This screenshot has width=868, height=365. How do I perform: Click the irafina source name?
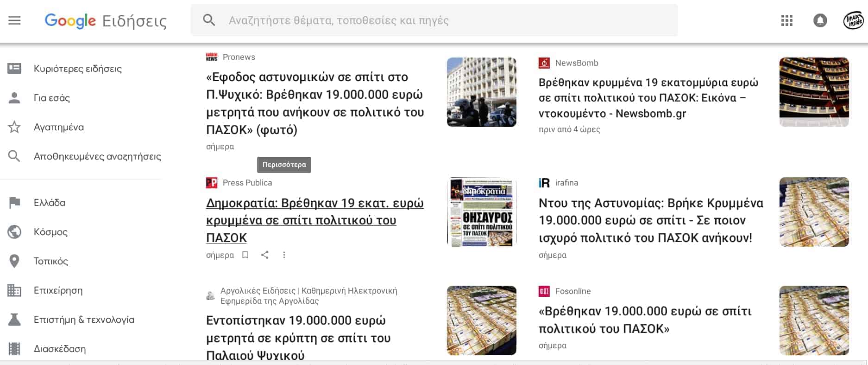coord(567,183)
